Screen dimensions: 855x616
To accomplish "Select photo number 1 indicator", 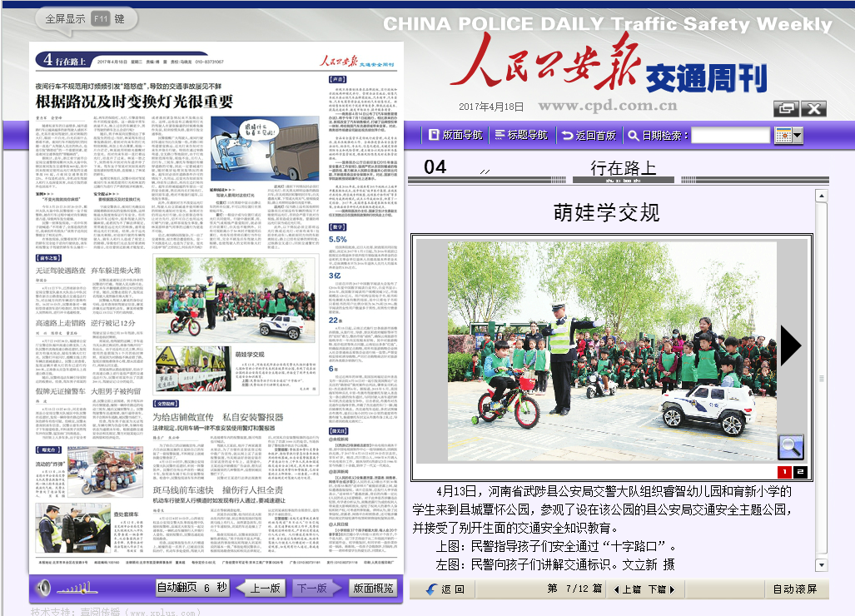I will click(x=784, y=472).
